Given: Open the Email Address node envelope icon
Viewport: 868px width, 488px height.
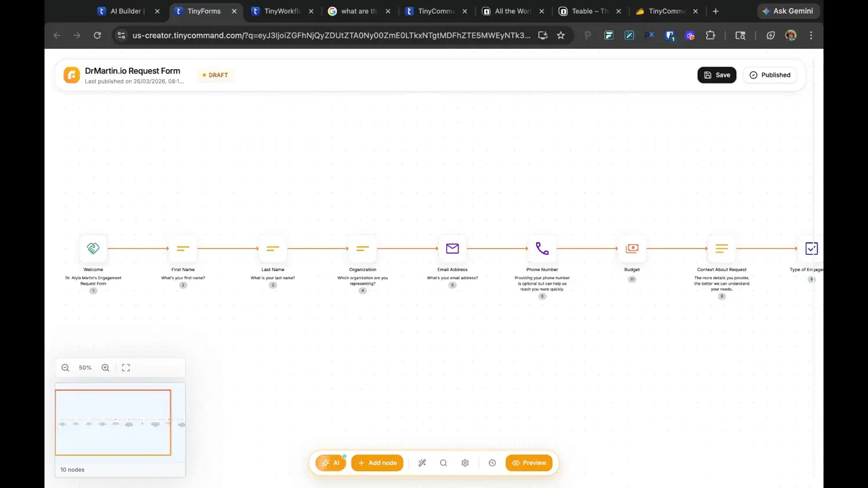Looking at the screenshot, I should point(452,248).
